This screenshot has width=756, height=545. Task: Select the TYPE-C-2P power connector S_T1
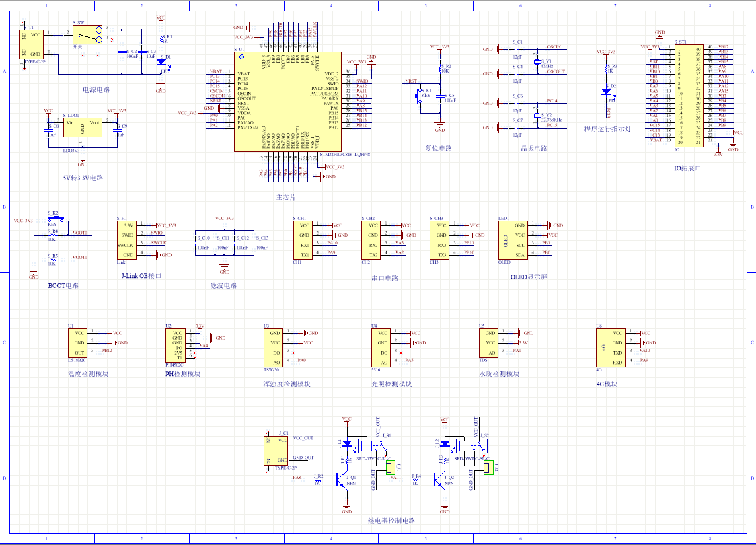click(x=32, y=44)
